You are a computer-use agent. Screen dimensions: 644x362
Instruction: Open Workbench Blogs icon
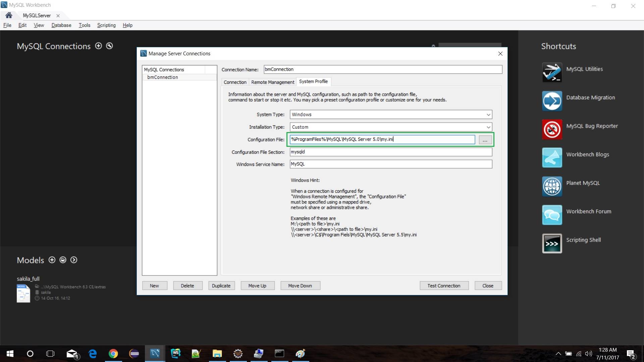click(552, 158)
